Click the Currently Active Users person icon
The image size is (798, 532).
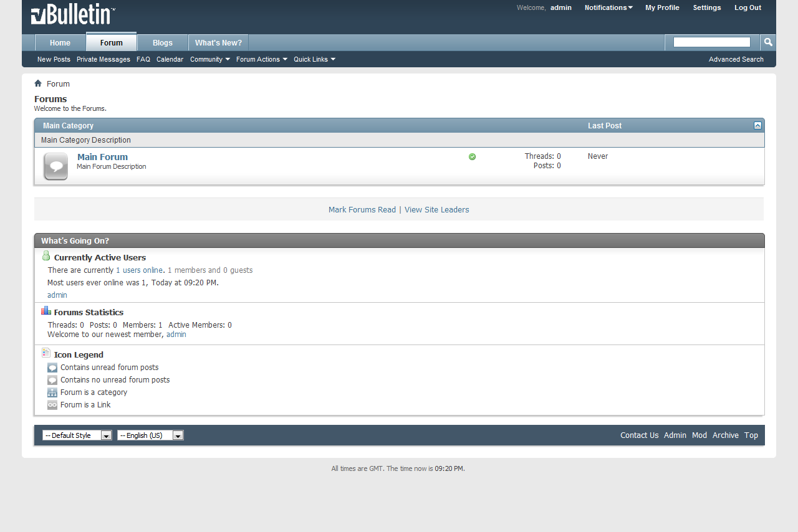(46, 256)
